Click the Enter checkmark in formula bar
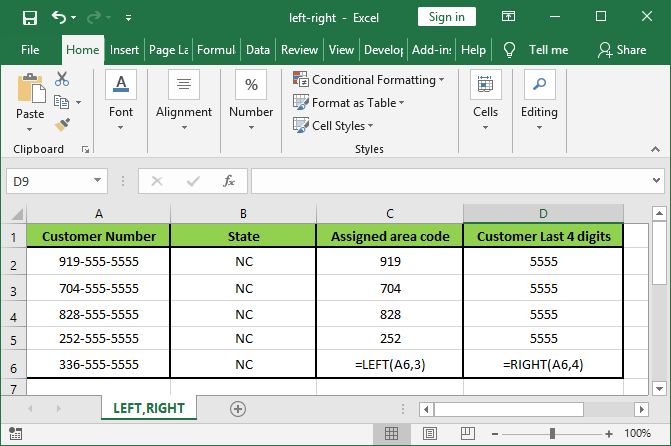671x446 pixels. (193, 181)
